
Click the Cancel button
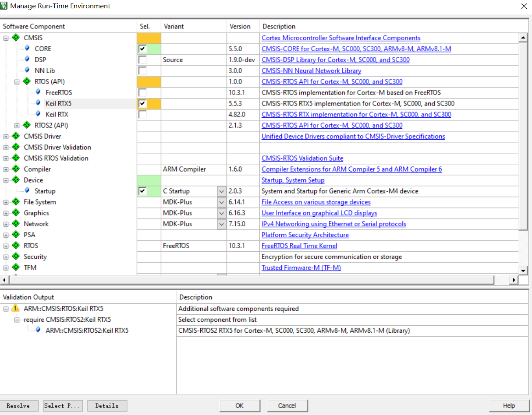[x=287, y=406]
